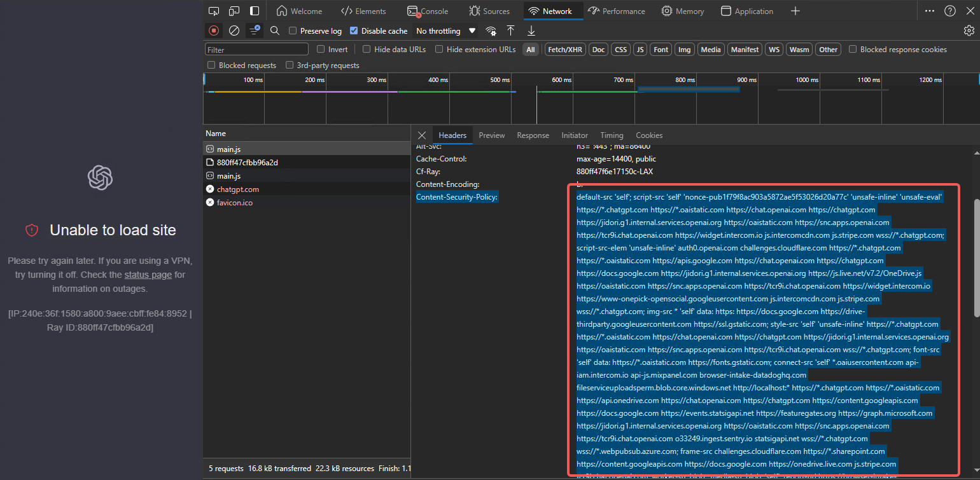Filter requests by CSS
Screen dimensions: 980x480
coord(620,50)
